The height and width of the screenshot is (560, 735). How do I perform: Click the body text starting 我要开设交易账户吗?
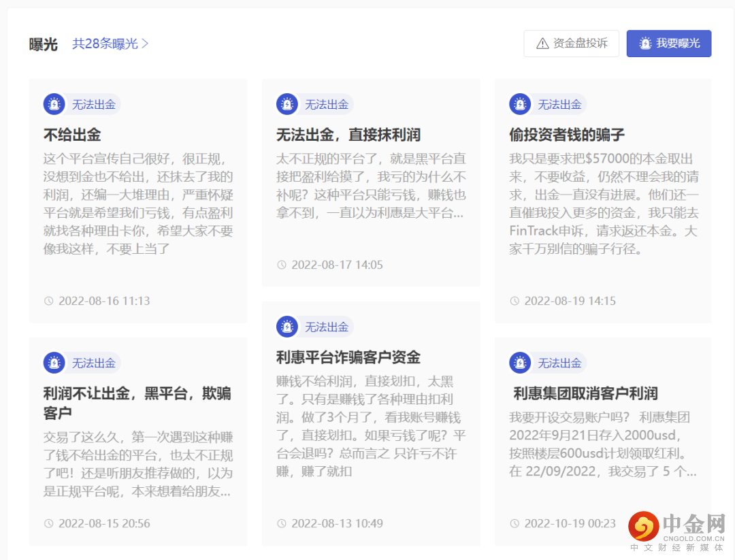click(603, 444)
